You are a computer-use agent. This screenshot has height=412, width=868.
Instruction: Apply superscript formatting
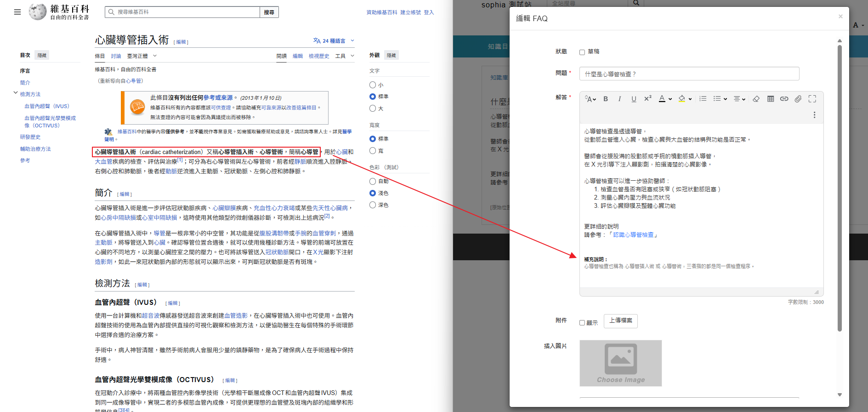tap(648, 99)
